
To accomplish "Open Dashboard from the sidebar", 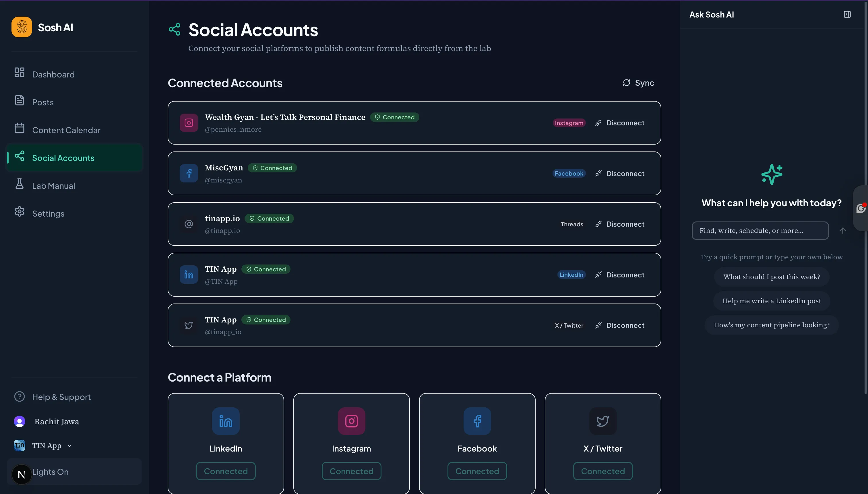I will (x=74, y=74).
